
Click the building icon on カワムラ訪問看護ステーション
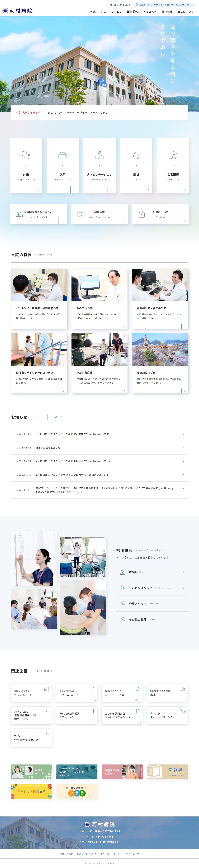pyautogui.click(x=92, y=711)
